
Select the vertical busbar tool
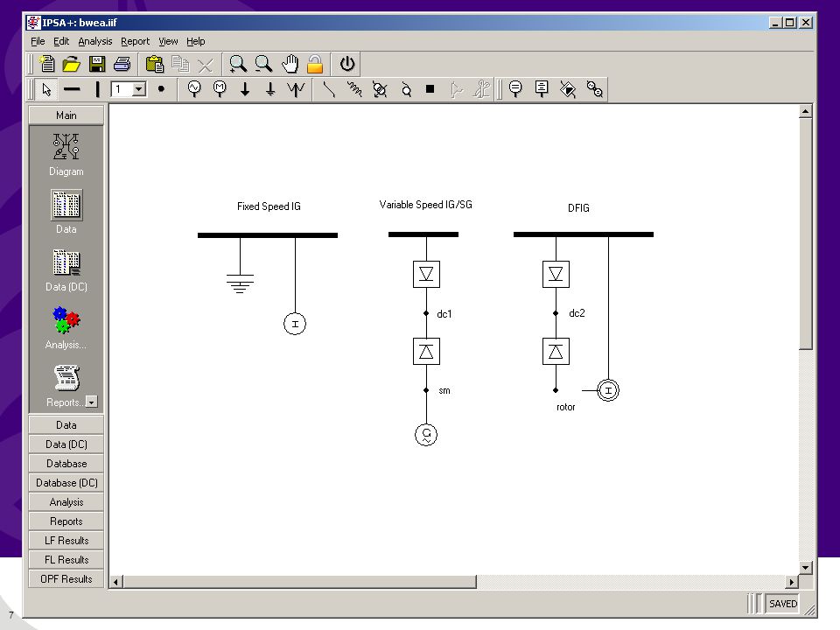point(97,89)
